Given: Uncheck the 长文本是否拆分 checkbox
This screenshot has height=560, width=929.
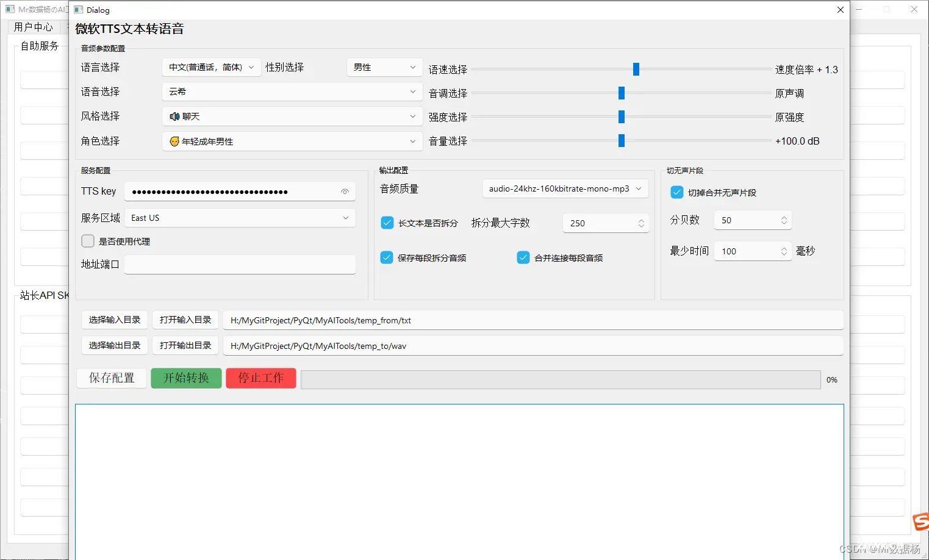Looking at the screenshot, I should click(387, 223).
